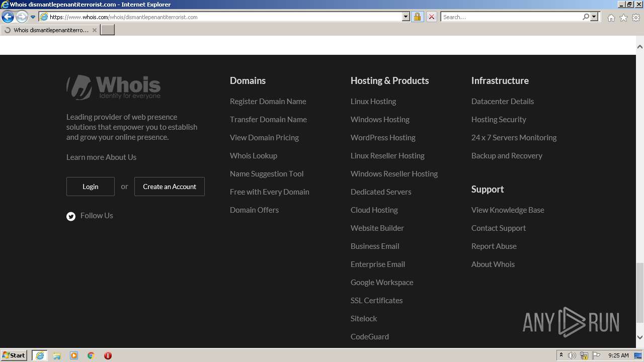Open Backup and Recovery link
The width and height of the screenshot is (644, 362).
click(507, 155)
